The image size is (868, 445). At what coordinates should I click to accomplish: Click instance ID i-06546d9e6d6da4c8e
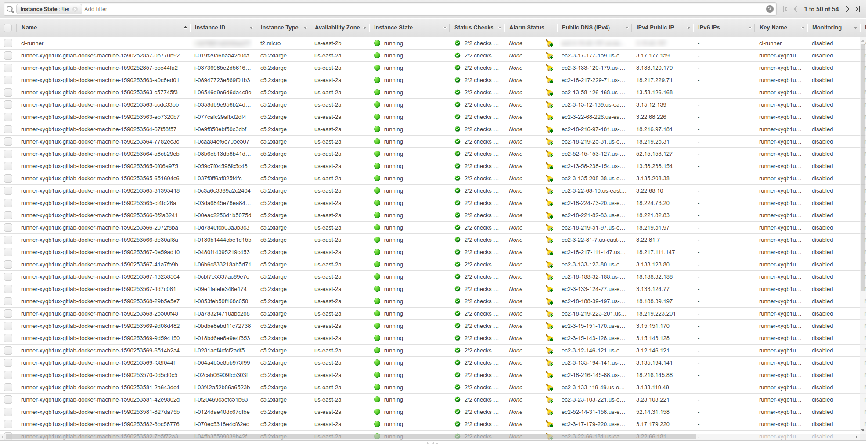tap(223, 93)
